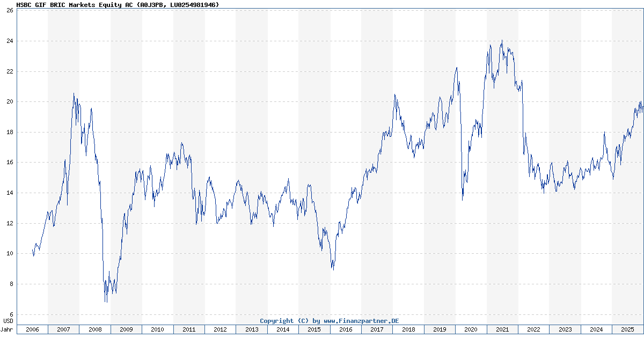Select the year 2020 pandemic period label
This screenshot has height=338, width=644.
[x=470, y=330]
